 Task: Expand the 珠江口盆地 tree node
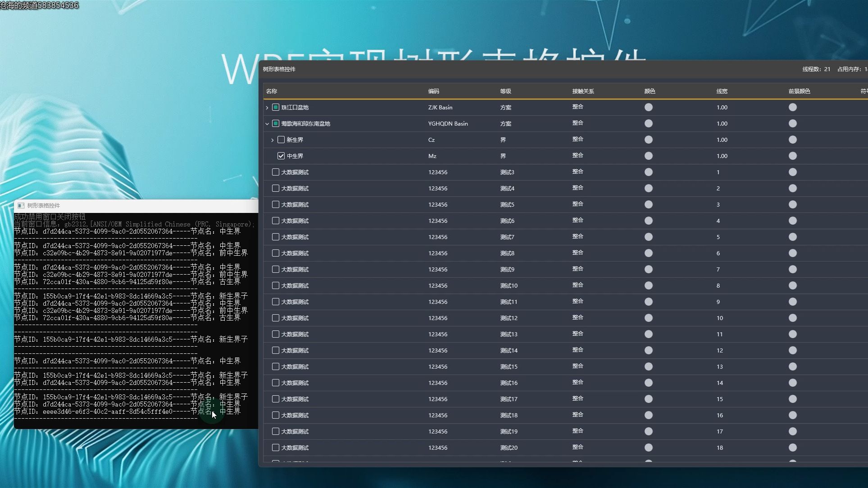click(x=267, y=107)
